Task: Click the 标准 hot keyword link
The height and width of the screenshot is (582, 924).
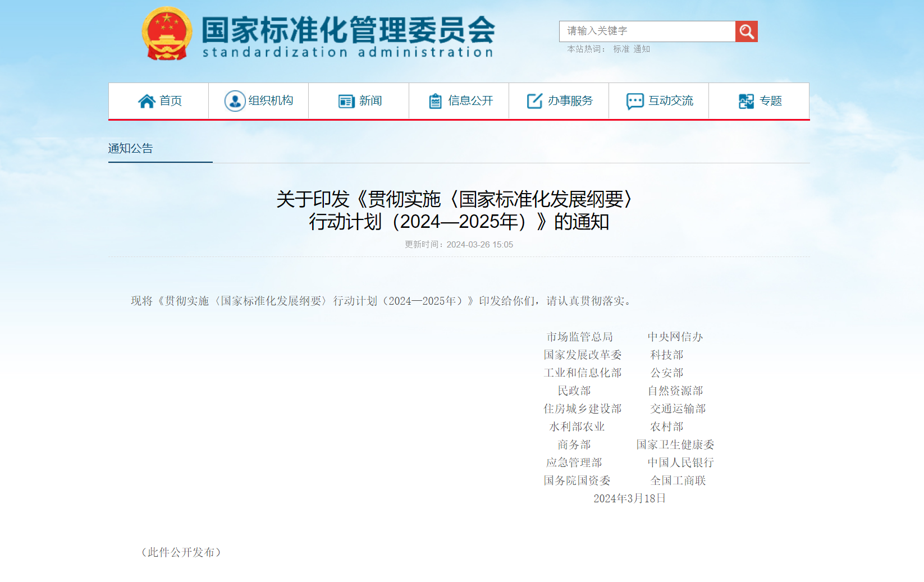Action: 621,49
